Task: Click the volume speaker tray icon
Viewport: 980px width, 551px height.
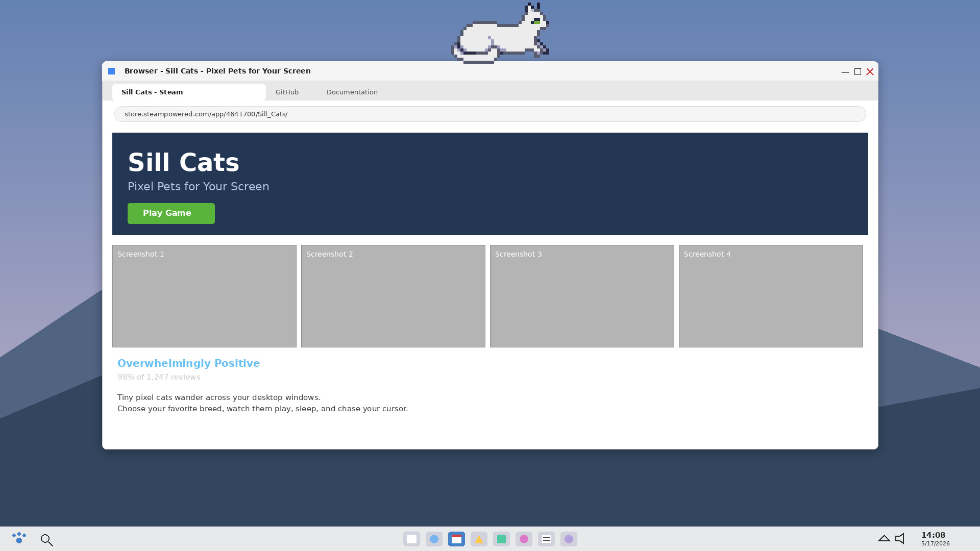Action: coord(900,538)
